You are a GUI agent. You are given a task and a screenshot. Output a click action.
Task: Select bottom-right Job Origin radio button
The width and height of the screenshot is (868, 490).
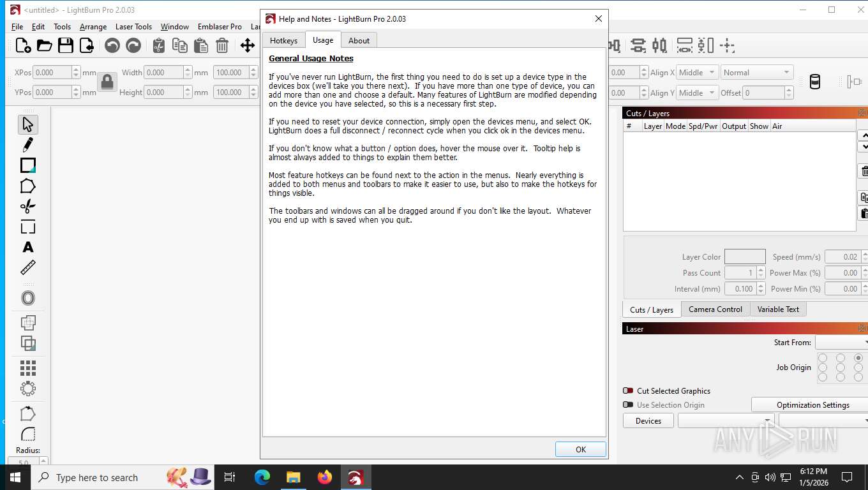[x=858, y=377]
